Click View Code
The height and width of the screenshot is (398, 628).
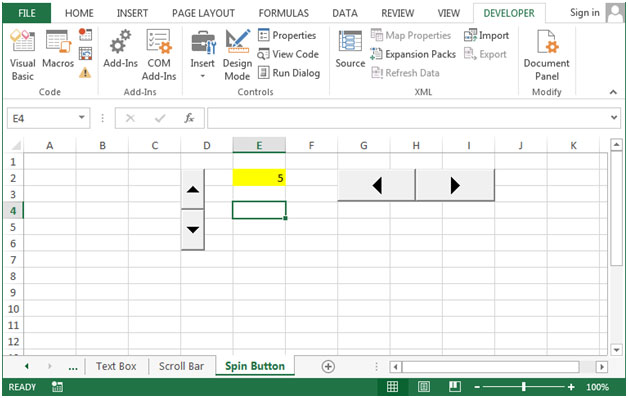288,54
